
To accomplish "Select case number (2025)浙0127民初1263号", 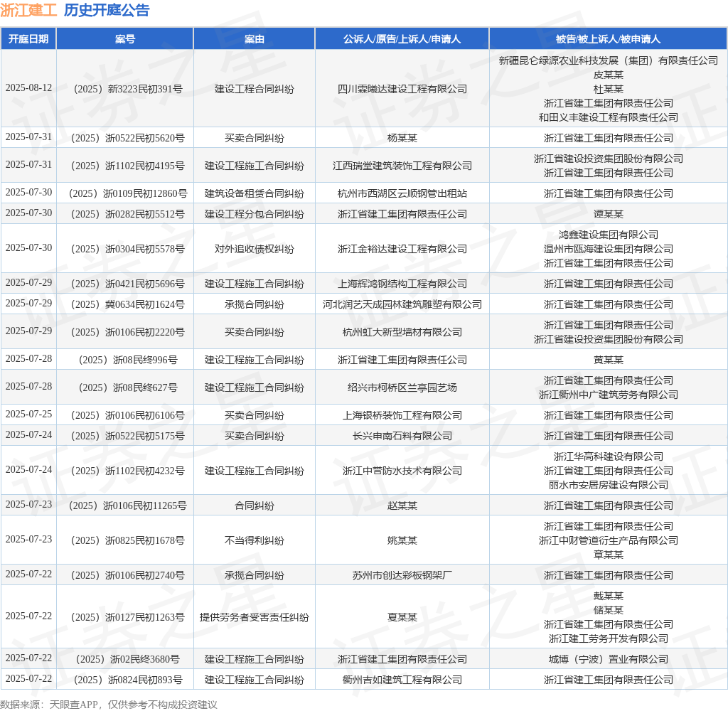I will coord(128,617).
